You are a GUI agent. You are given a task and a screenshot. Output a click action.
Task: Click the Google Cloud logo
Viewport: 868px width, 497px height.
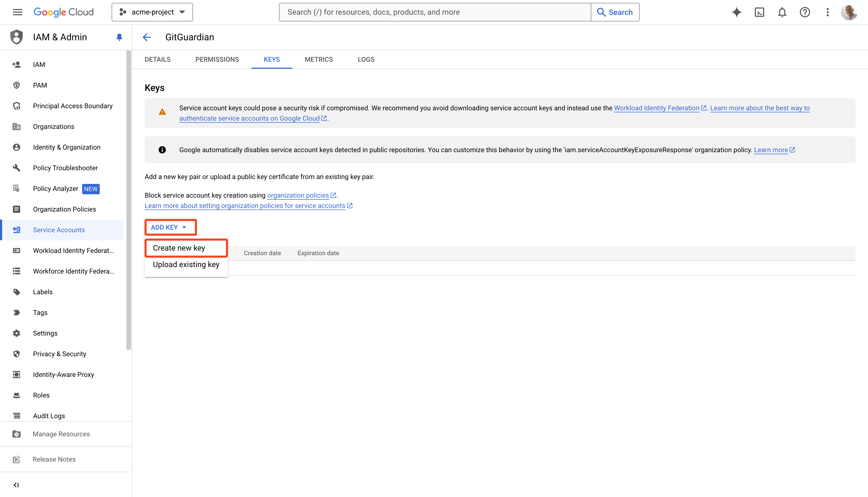64,12
